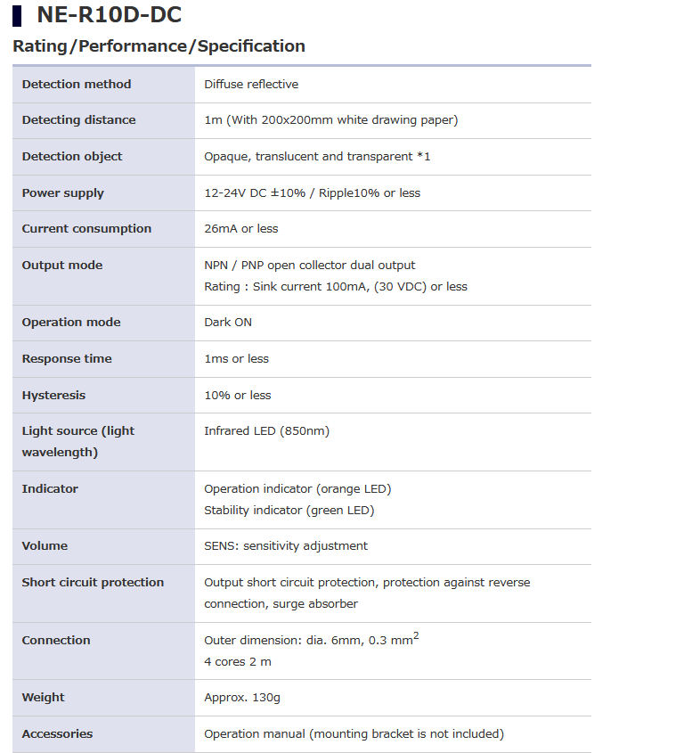Viewport: 700px width, 753px height.
Task: Click the Detecting distance label cell
Action: tap(79, 120)
